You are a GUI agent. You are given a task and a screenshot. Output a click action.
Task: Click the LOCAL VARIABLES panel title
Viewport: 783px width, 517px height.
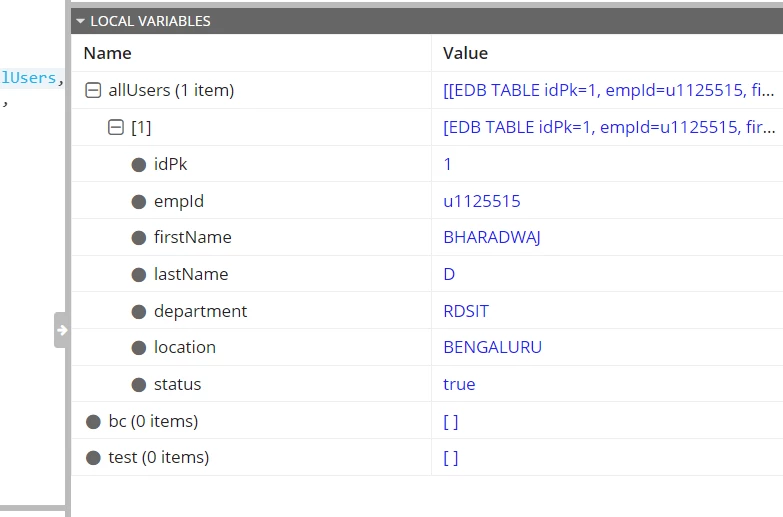[150, 21]
